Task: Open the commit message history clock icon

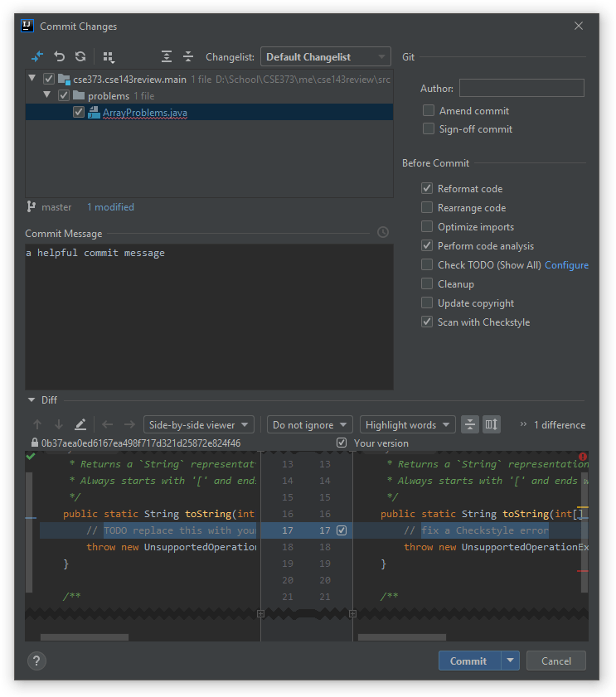Action: coord(383,232)
